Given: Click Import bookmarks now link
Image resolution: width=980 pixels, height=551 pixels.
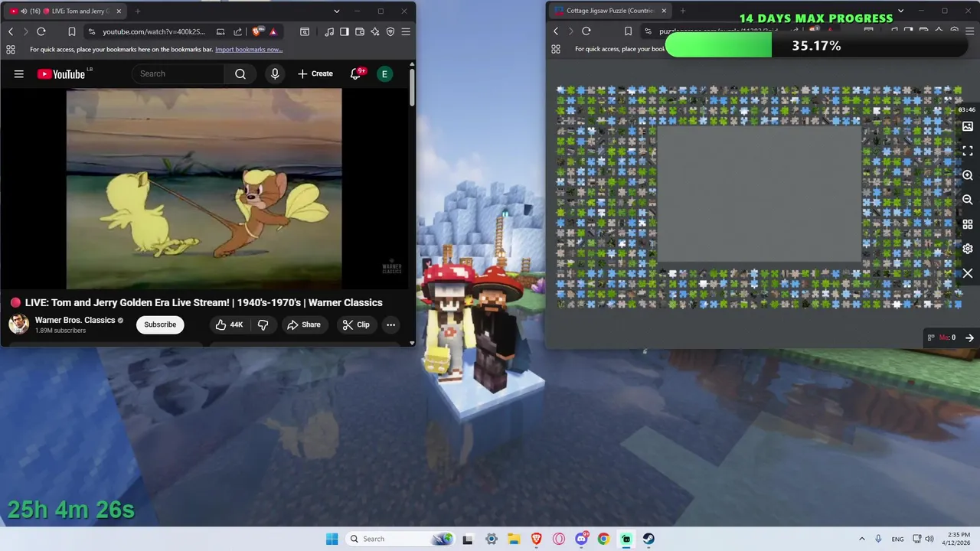Looking at the screenshot, I should pos(249,49).
